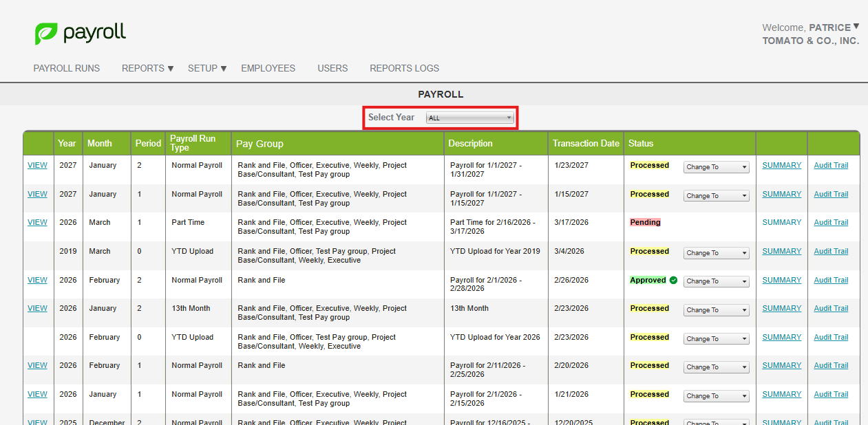Open Audit Trail for 1/15/2027 payroll
This screenshot has height=425, width=868.
[x=831, y=195]
